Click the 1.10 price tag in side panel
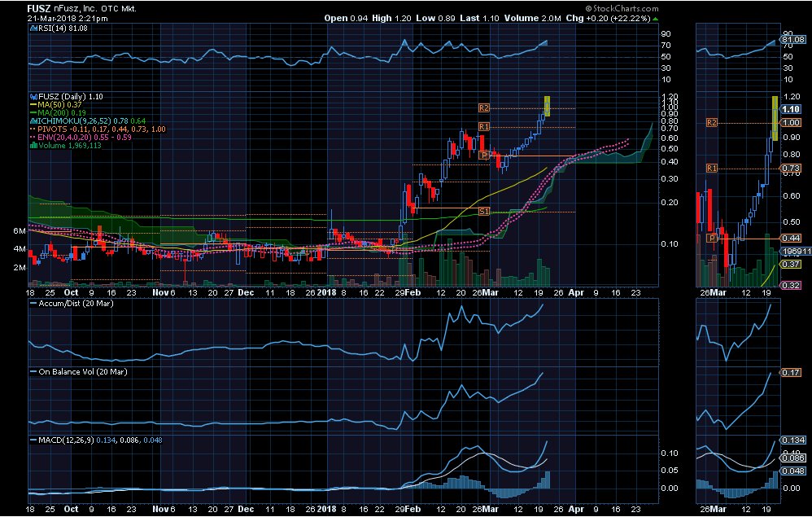 792,109
